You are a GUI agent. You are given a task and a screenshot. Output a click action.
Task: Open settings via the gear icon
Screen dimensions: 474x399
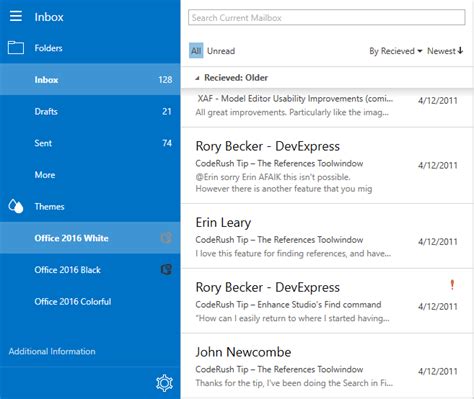(x=164, y=383)
